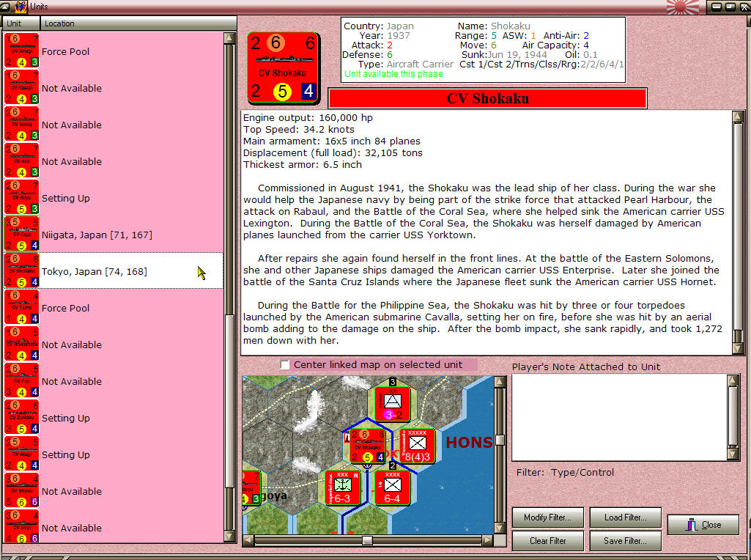Click Force Pool text beside CV Amagi
Screen dimensions: 751x560
pos(66,52)
